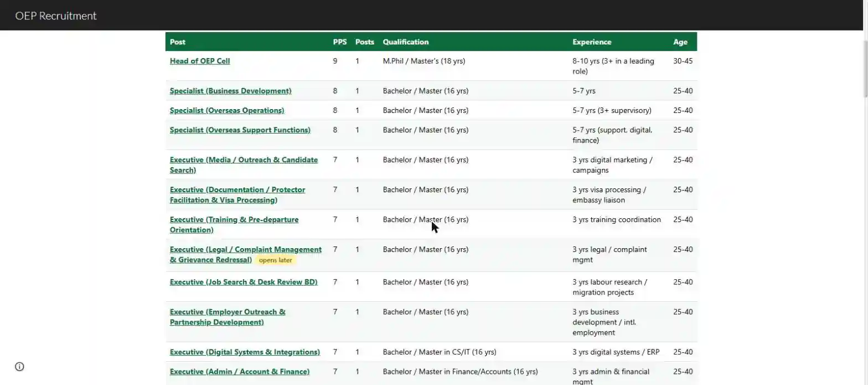The height and width of the screenshot is (385, 868).
Task: Open Specialist (Business Development) post link
Action: [x=230, y=91]
